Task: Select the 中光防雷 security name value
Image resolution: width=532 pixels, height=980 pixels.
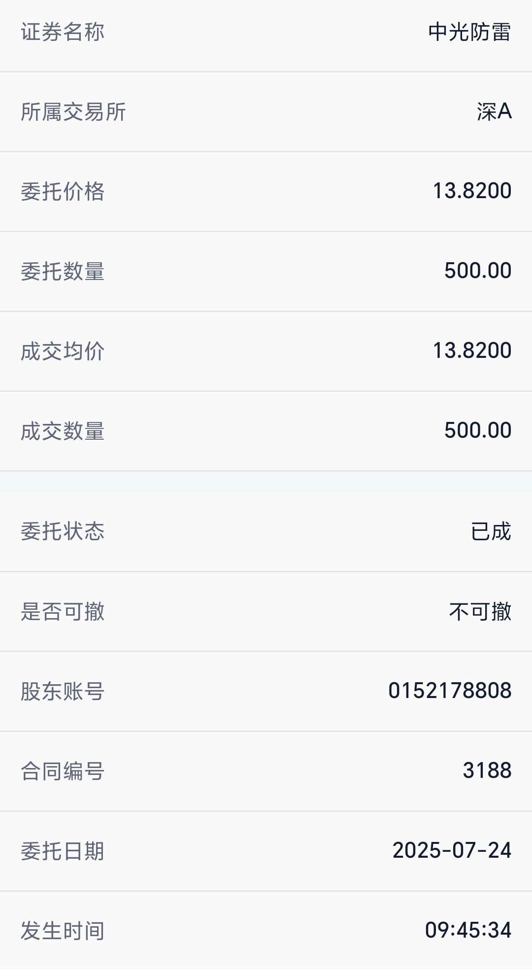Action: (x=469, y=32)
